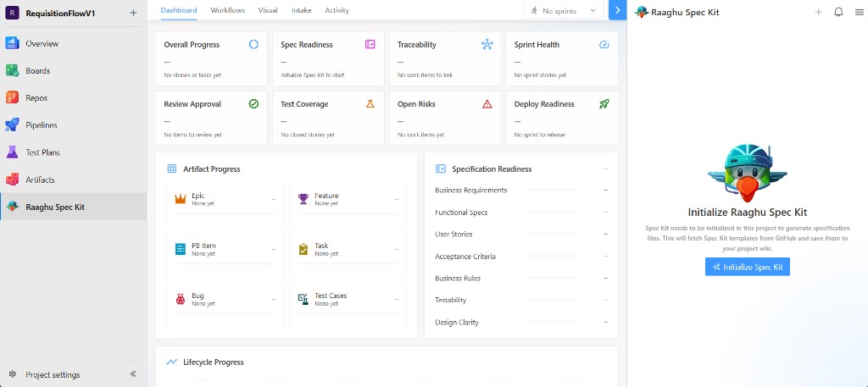Click 'No items to review yet' text
Viewport: 868px width, 387px height.
192,135
